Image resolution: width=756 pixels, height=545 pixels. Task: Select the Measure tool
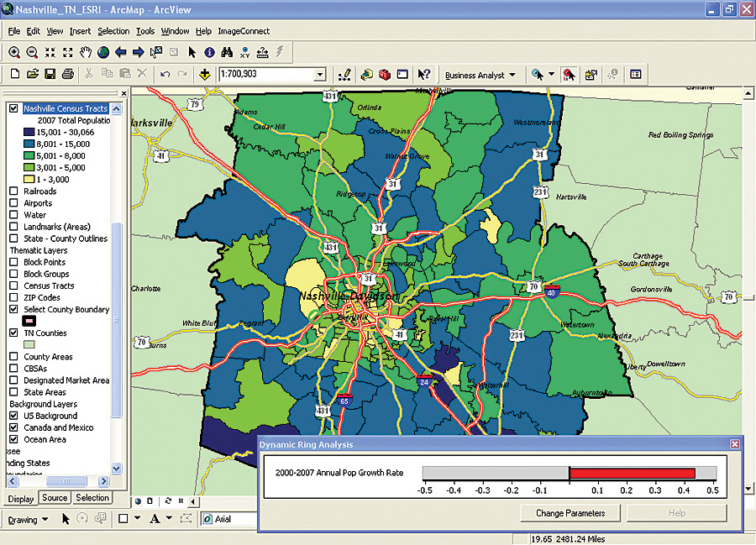click(262, 52)
